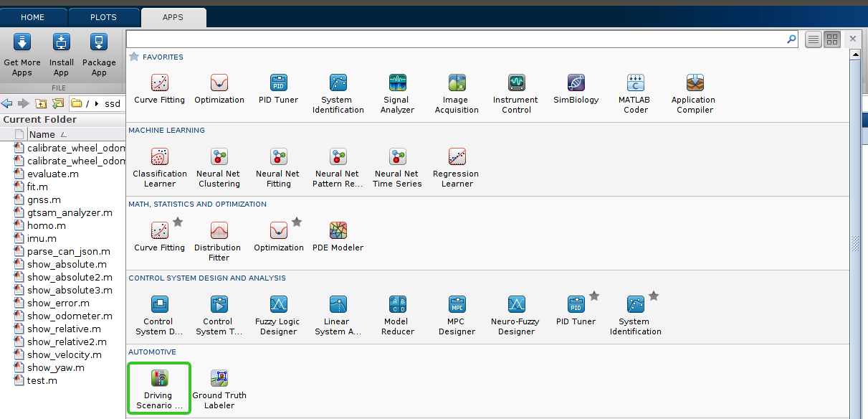868x419 pixels.
Task: Open System Identification under Control System Design
Action: coord(635,315)
